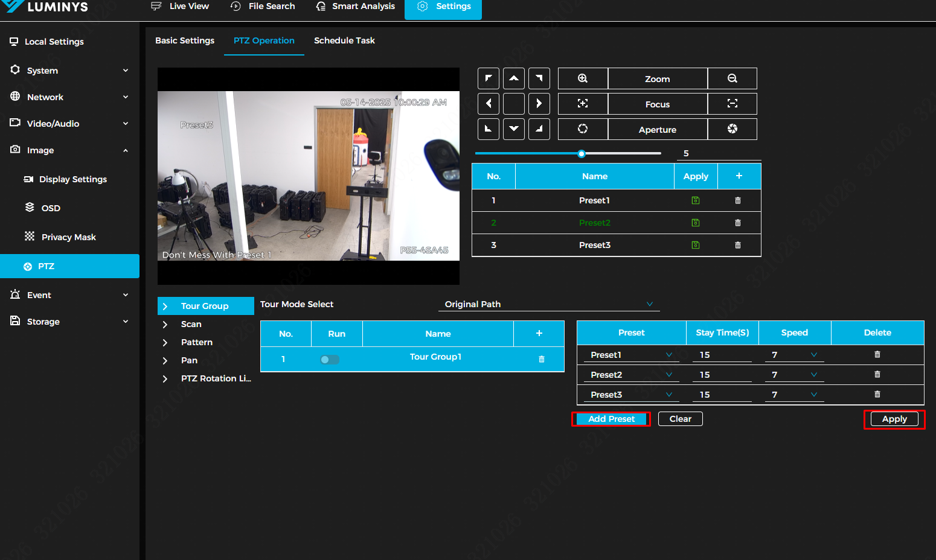
Task: Open the Smart Analysis menu
Action: (x=356, y=7)
